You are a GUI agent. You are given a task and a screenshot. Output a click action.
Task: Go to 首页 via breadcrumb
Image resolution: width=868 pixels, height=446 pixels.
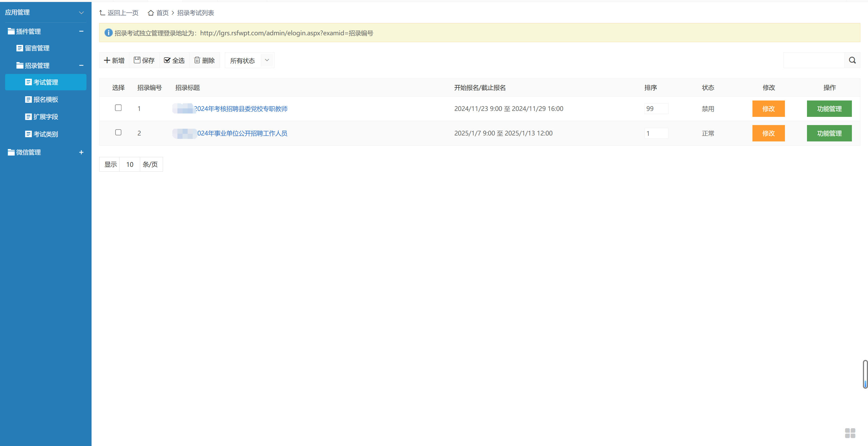click(x=158, y=13)
